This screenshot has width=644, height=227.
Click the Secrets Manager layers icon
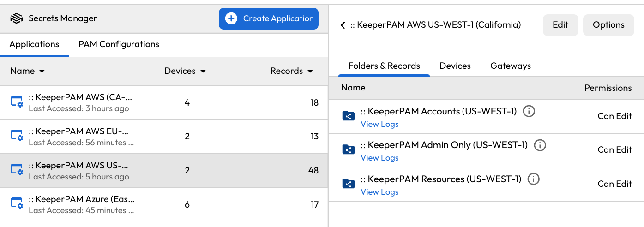17,18
